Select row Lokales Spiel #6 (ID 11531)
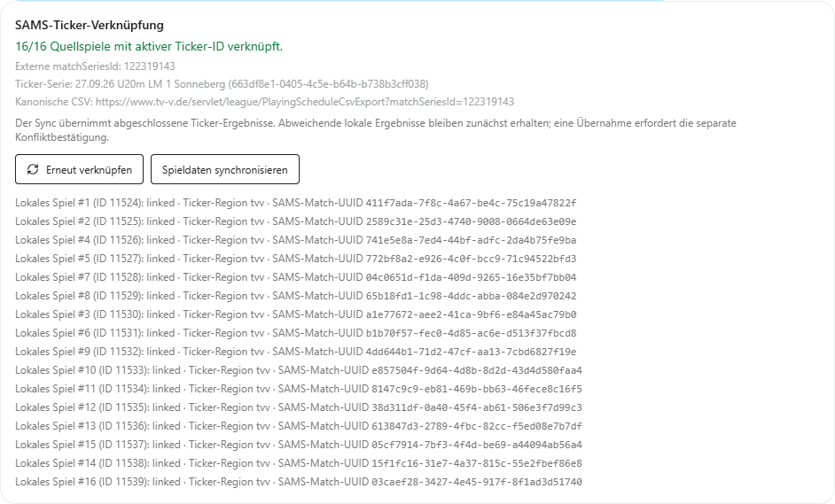This screenshot has width=835, height=504. click(295, 333)
